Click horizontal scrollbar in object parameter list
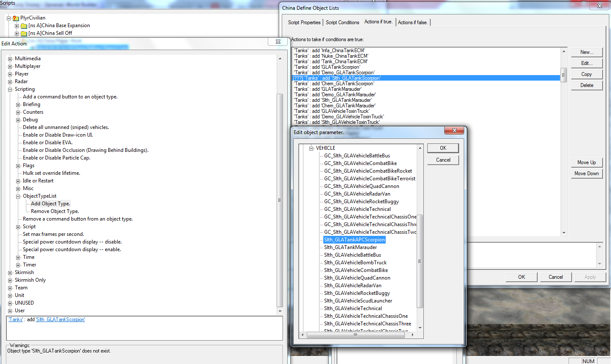The image size is (611, 364). (356, 335)
